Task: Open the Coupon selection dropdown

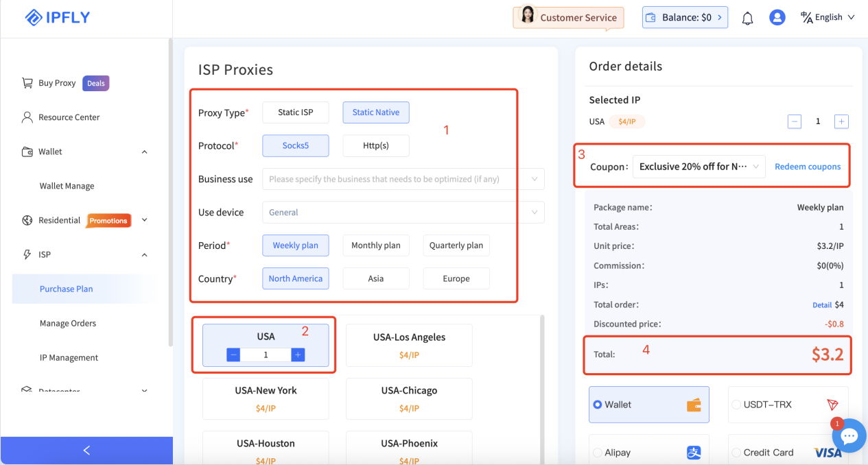Action: point(699,167)
